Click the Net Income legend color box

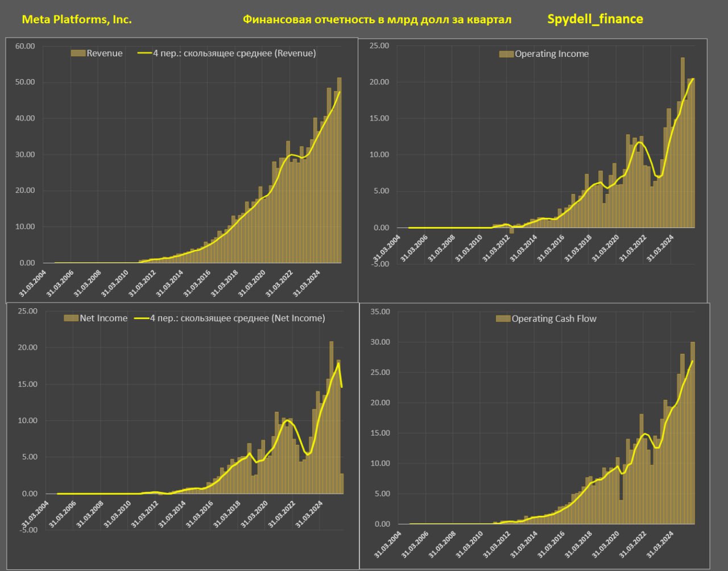pyautogui.click(x=71, y=318)
